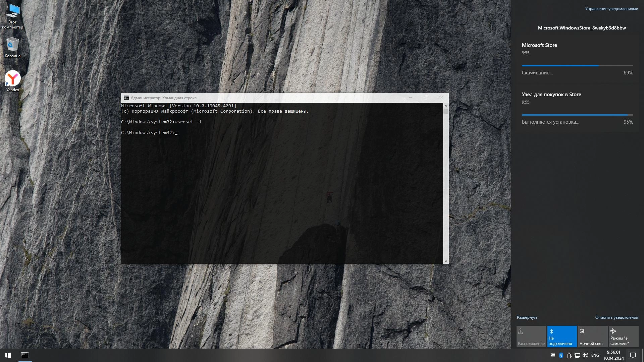Open Управление уведомлениями link
644x362 pixels.
tap(611, 9)
